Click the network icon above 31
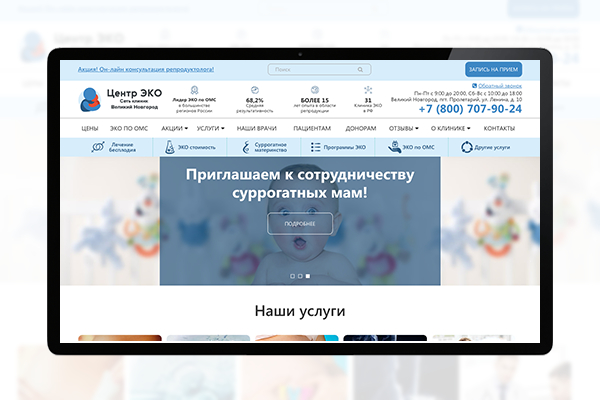Screen dimensions: 600x400 pyautogui.click(x=368, y=90)
